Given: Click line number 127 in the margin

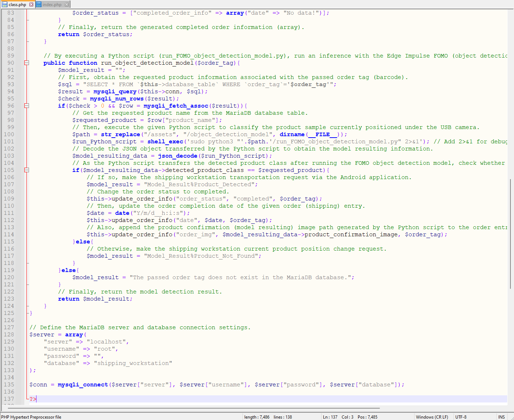Looking at the screenshot, I should point(9,327).
